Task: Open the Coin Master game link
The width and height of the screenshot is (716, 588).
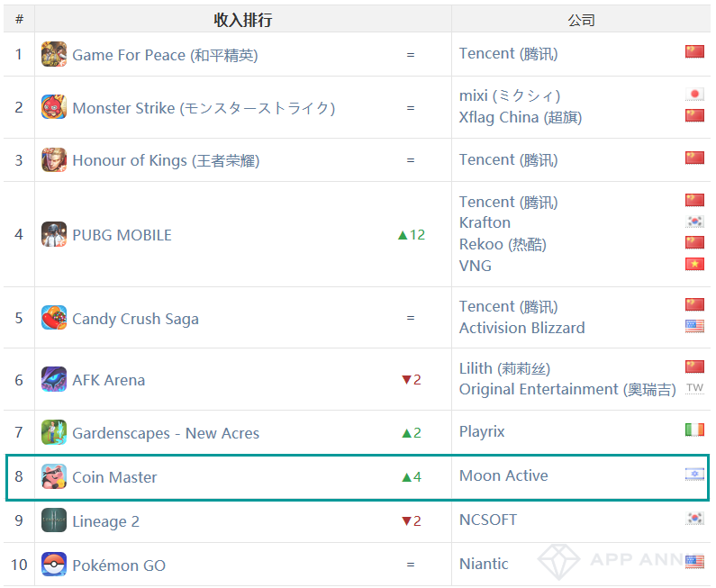Action: pos(114,477)
